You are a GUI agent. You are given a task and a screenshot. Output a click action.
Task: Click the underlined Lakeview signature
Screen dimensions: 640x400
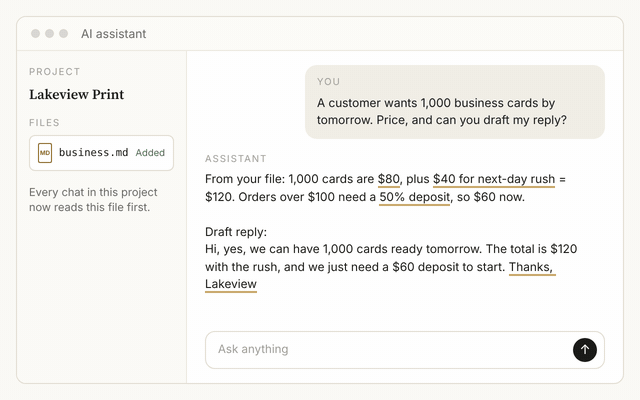[231, 284]
